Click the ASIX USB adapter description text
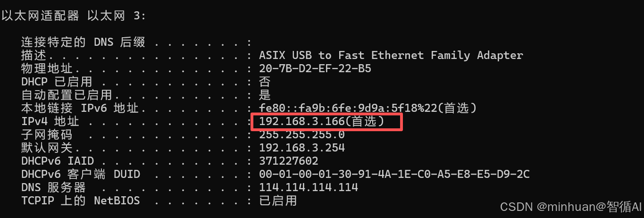644x218 pixels. pyautogui.click(x=391, y=55)
